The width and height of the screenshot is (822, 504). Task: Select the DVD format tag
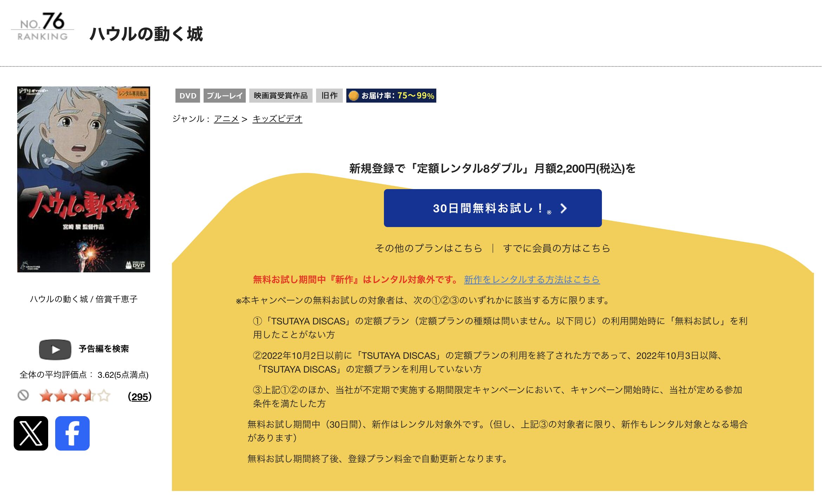(x=188, y=95)
